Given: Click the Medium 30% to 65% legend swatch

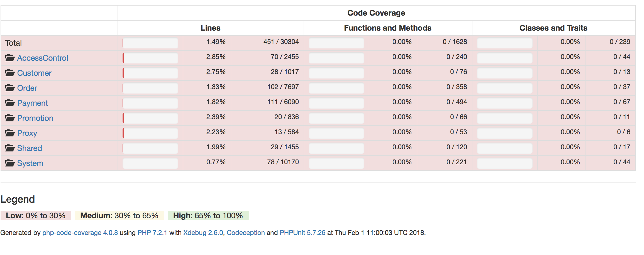Looking at the screenshot, I should [x=119, y=215].
